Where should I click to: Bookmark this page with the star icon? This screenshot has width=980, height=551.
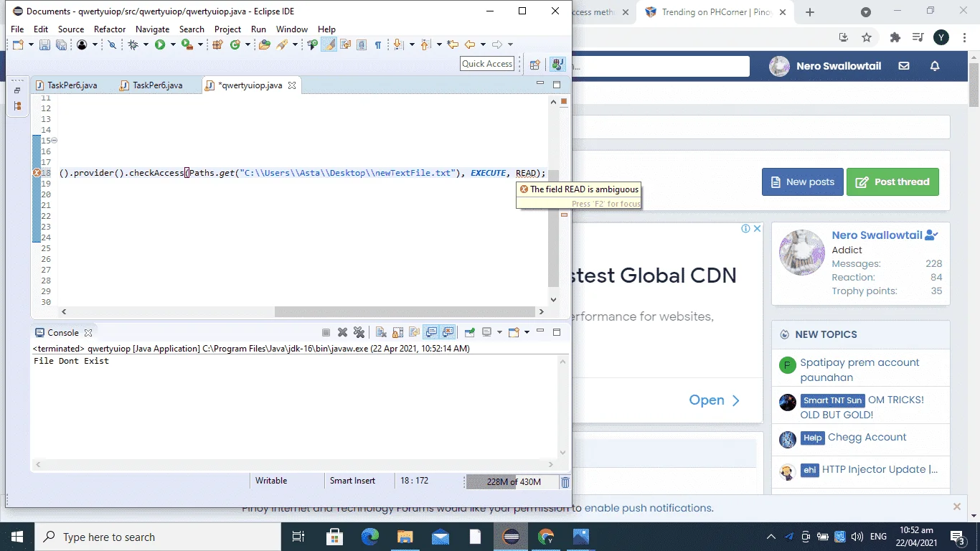867,37
